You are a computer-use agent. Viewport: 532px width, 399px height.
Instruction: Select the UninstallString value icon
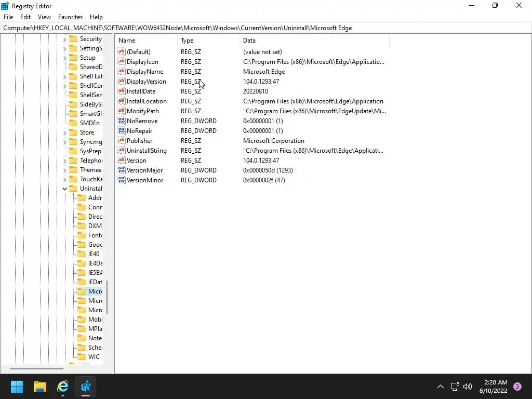pos(122,150)
